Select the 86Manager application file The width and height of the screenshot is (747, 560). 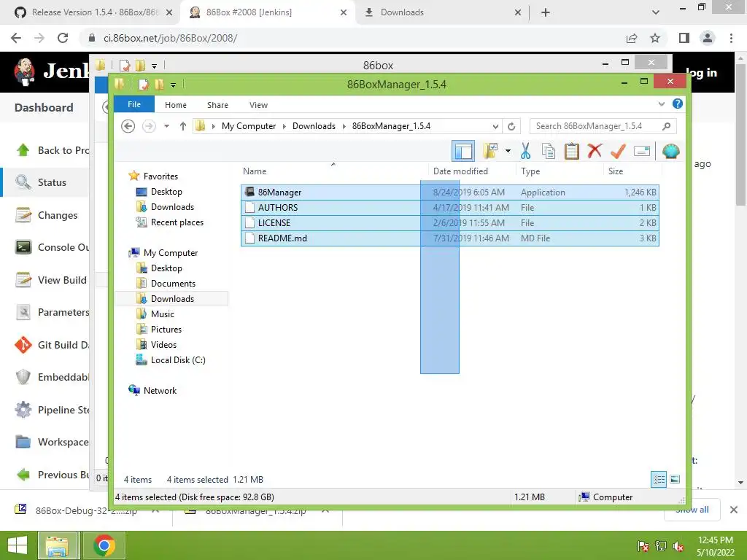449,192
